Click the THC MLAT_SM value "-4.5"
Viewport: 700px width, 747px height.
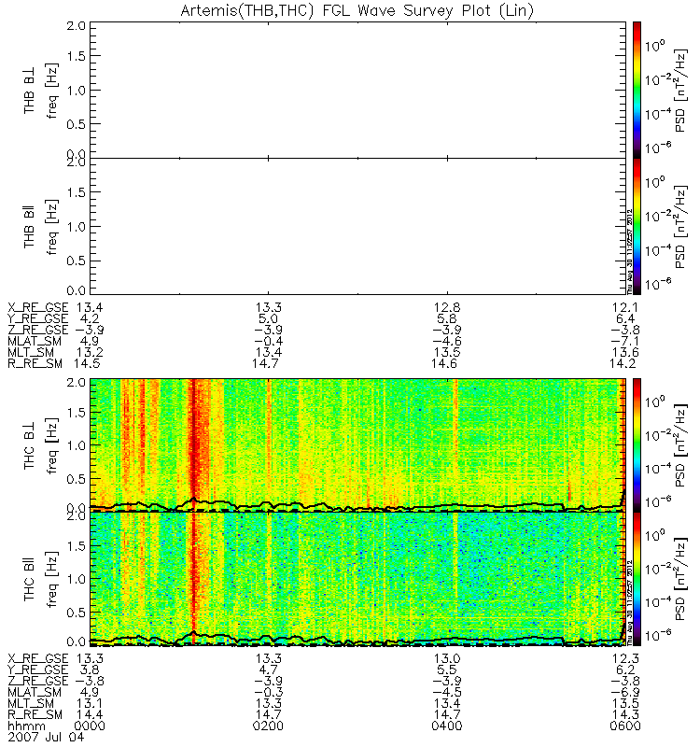[x=447, y=692]
